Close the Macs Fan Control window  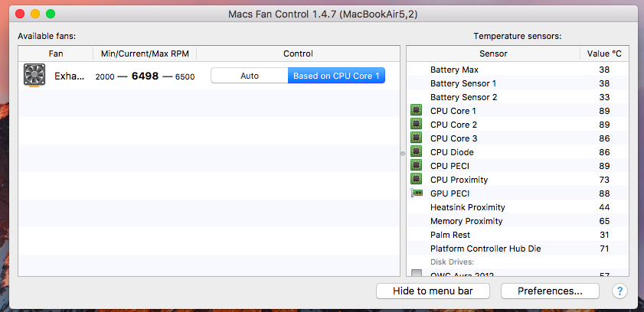[20, 14]
